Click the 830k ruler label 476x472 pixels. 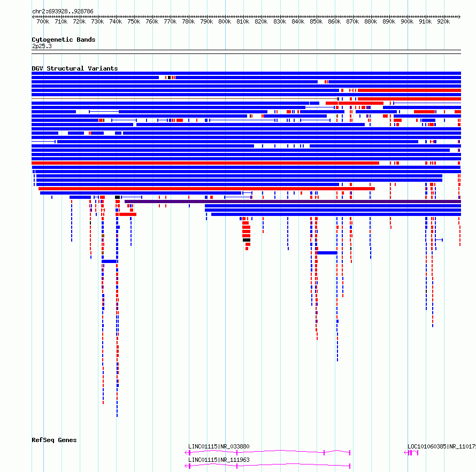tap(280, 21)
